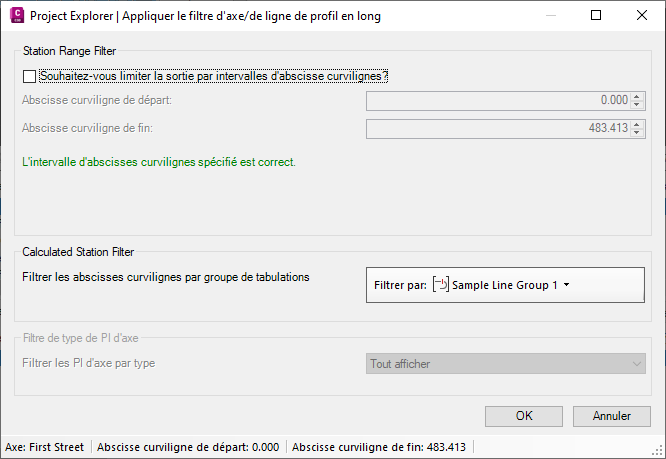Click the Axe: First Street status item
666x459 pixels.
(x=45, y=447)
